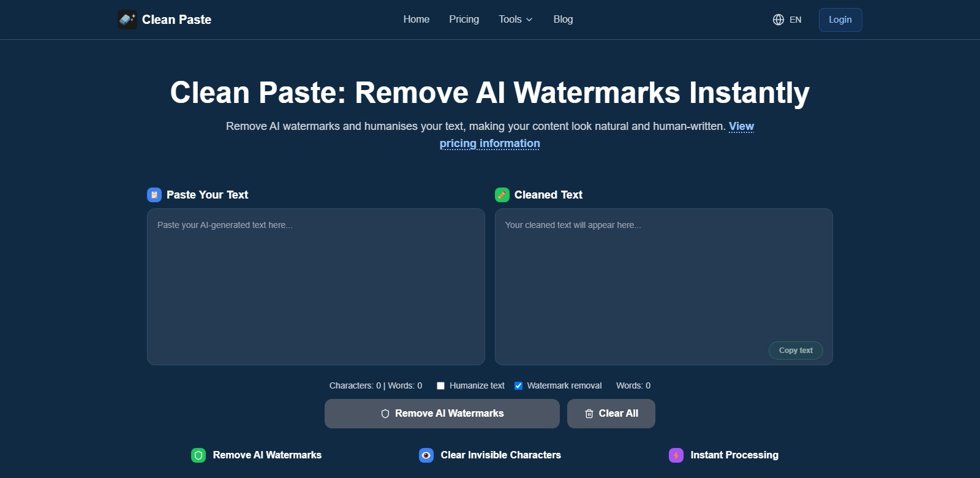Click the cleaned text output area
The height and width of the screenshot is (478, 980).
click(664, 287)
